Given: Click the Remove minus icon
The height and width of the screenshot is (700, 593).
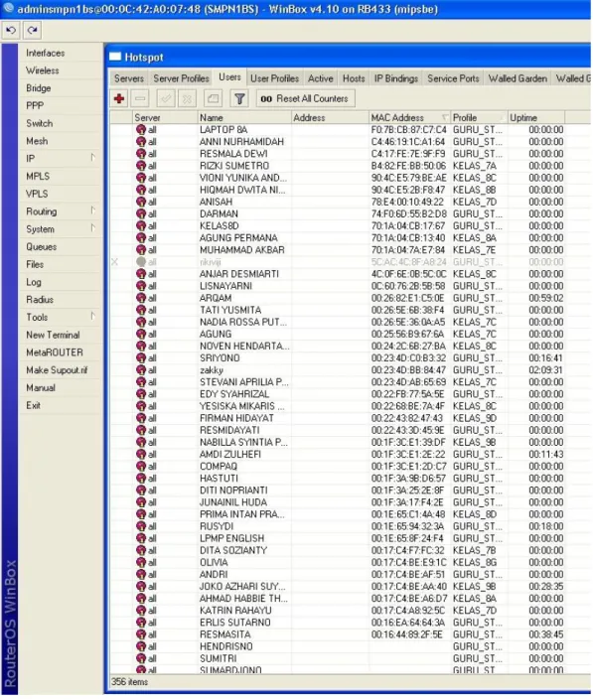Looking at the screenshot, I should click(x=140, y=98).
